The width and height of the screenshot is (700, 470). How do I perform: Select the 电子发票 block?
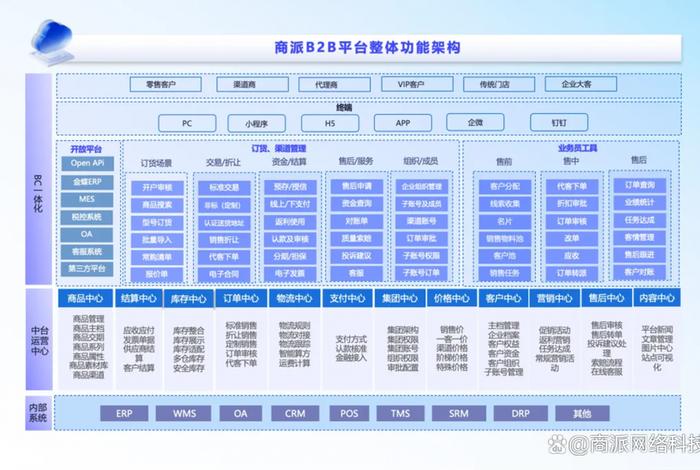(290, 274)
